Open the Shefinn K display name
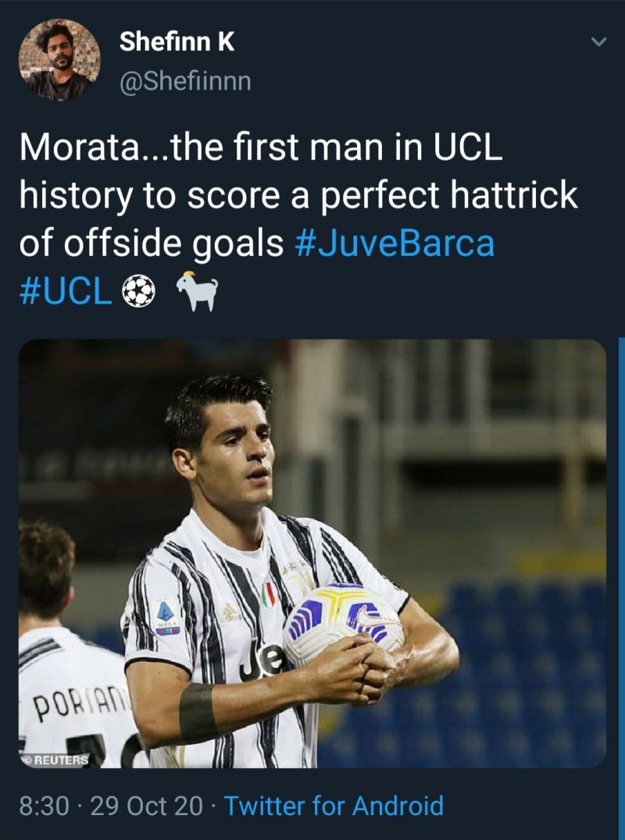The image size is (625, 840). coord(177,42)
